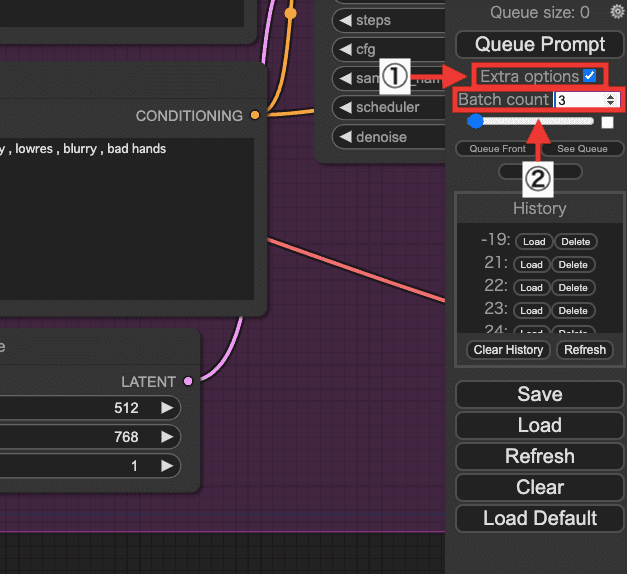Load history entry -19

point(534,242)
